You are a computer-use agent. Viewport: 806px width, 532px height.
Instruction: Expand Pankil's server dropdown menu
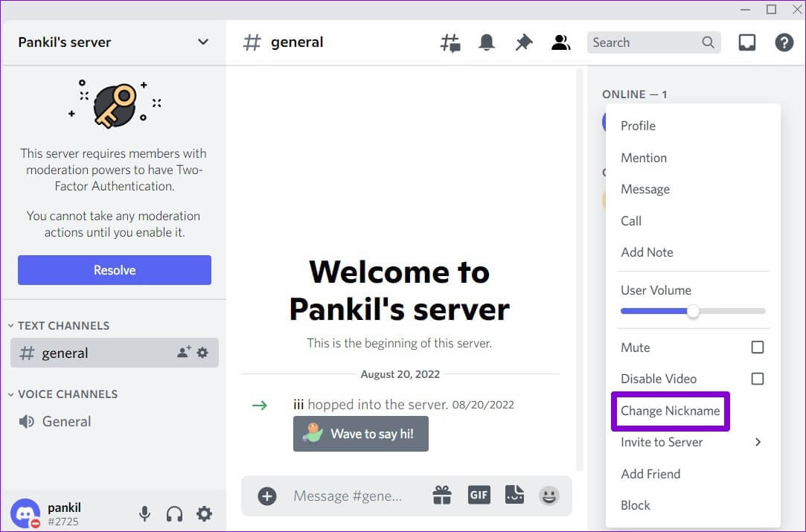point(203,42)
